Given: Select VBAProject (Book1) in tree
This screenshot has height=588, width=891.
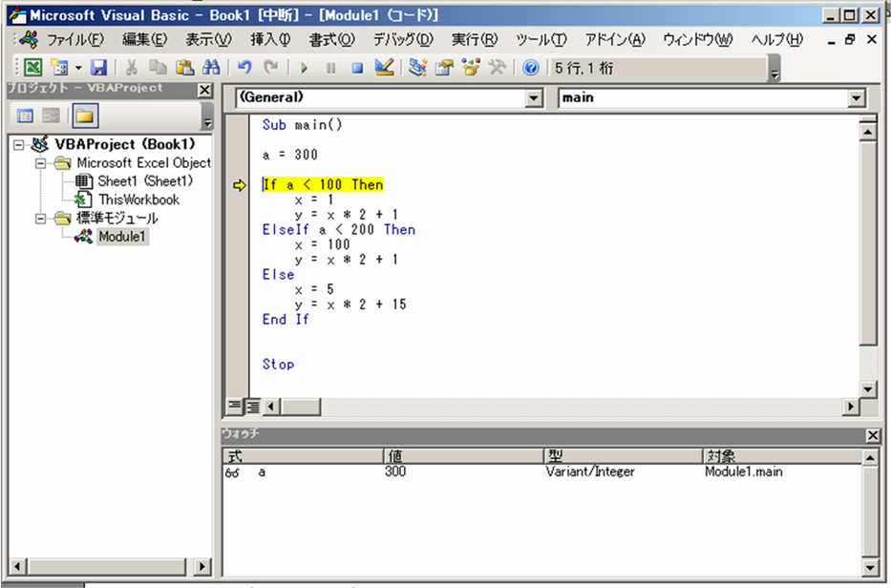Looking at the screenshot, I should tap(124, 144).
